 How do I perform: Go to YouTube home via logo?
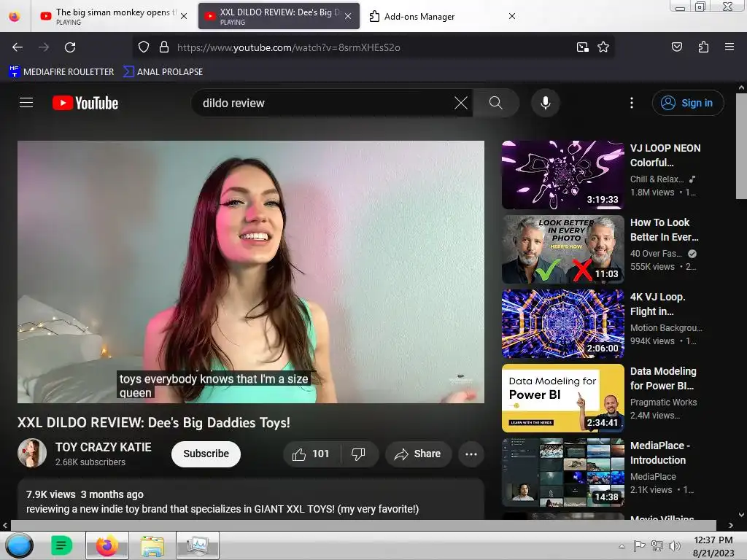coord(85,103)
